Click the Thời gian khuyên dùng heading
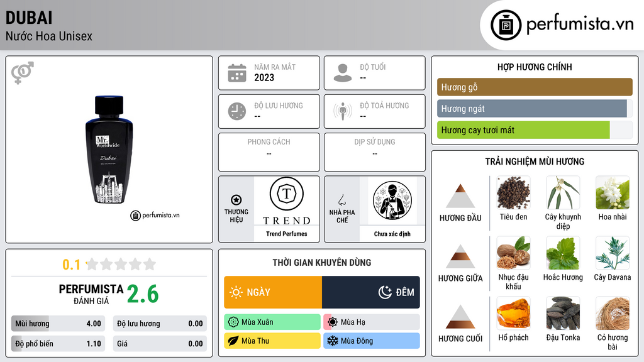 pyautogui.click(x=322, y=263)
